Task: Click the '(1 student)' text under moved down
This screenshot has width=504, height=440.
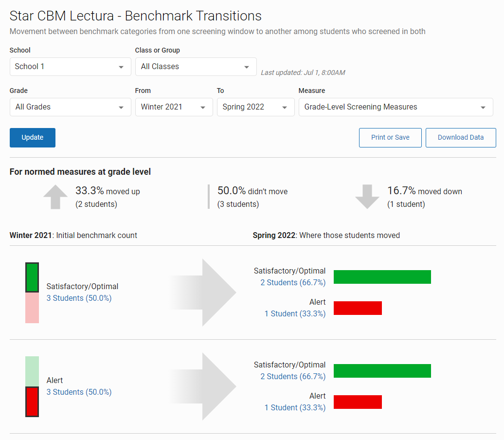Action: [x=406, y=204]
